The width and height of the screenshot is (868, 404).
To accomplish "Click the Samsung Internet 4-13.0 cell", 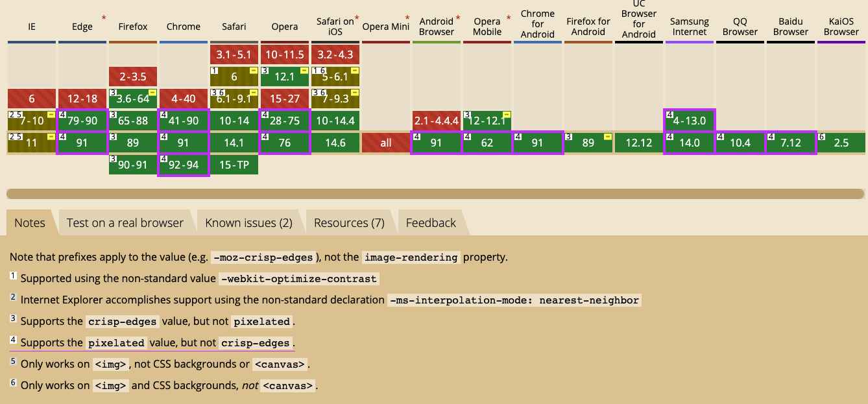I will [x=690, y=121].
